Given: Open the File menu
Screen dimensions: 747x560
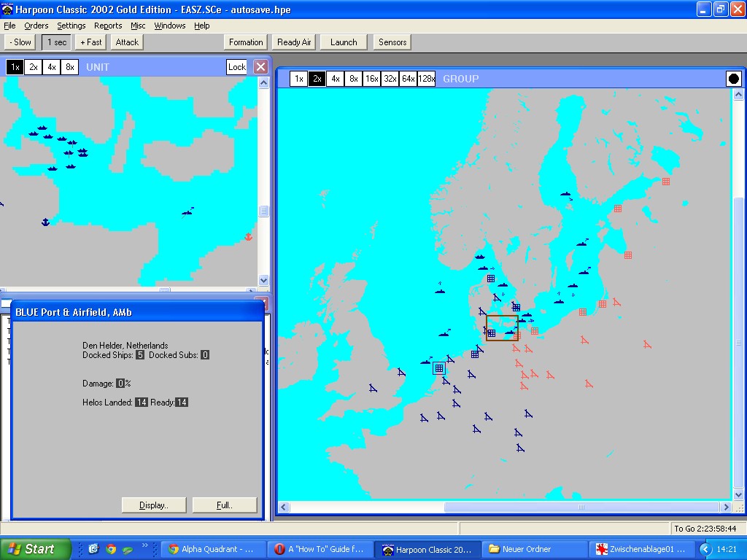Looking at the screenshot, I should click(9, 26).
